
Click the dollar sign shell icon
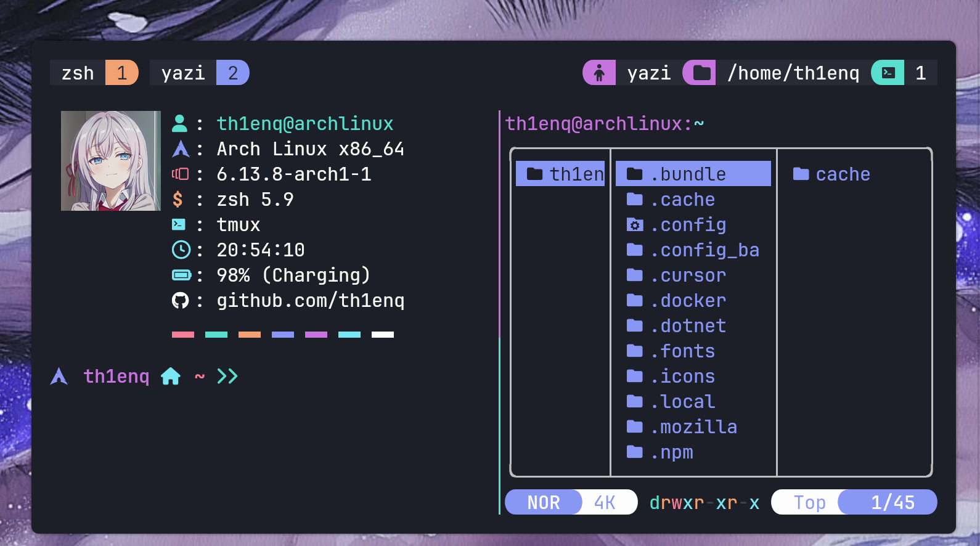click(178, 199)
